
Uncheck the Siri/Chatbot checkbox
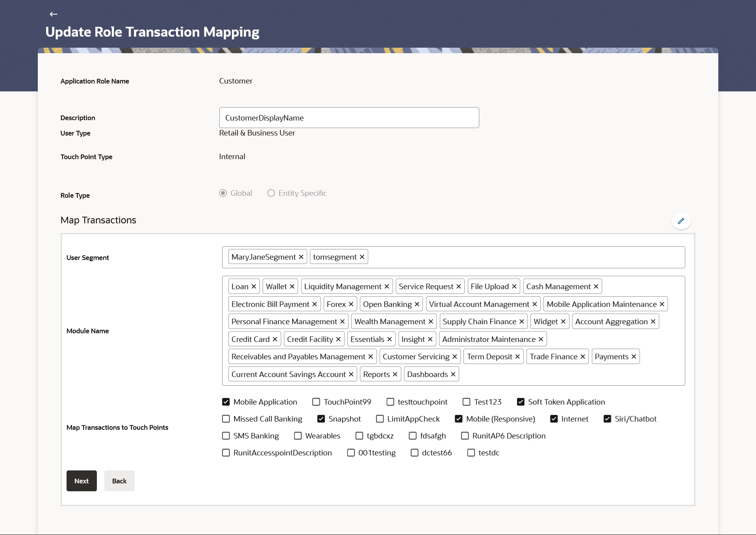[x=607, y=419]
